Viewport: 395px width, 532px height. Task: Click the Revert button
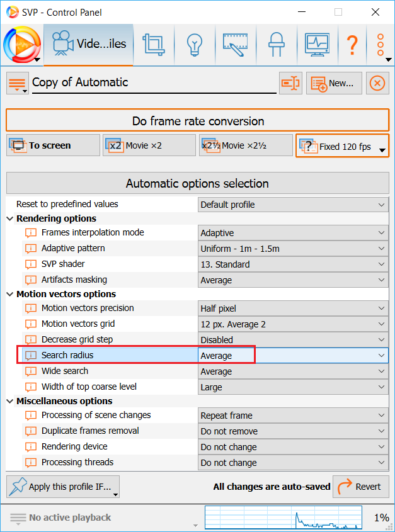(x=360, y=486)
